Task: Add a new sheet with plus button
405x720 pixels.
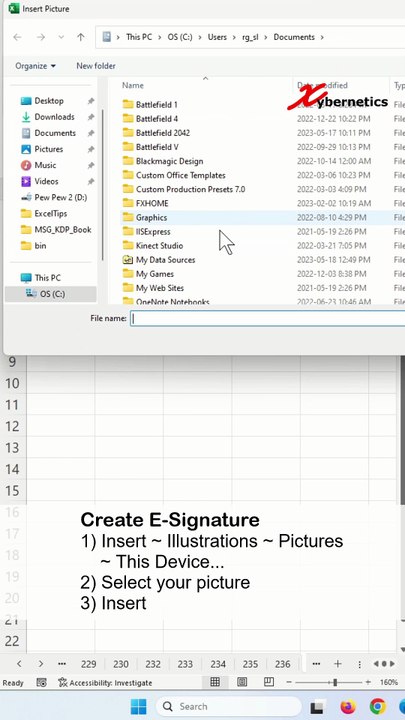Action: 338,664
